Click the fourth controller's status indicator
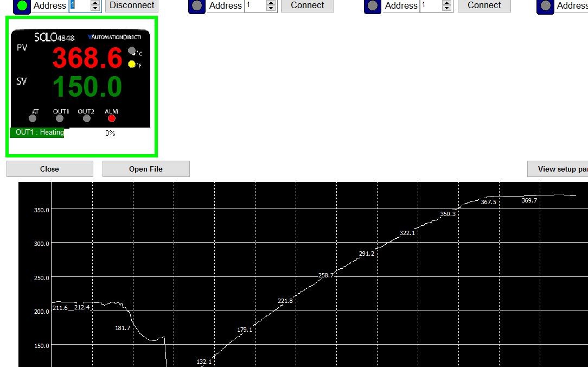588x367 pixels. pos(545,5)
